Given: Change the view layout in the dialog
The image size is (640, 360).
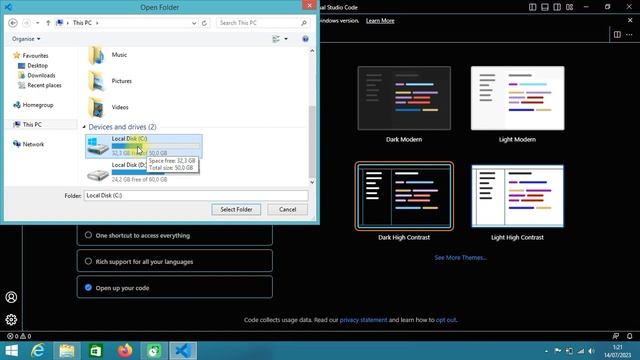Looking at the screenshot, I should coord(276,39).
